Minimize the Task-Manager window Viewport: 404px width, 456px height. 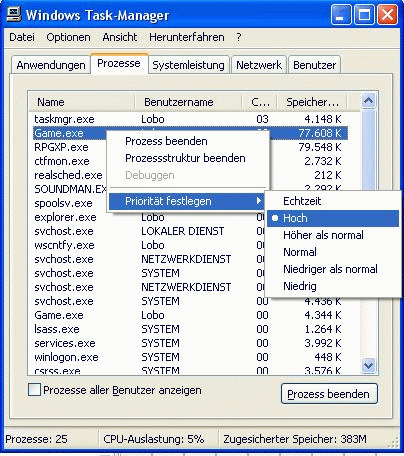coord(341,15)
